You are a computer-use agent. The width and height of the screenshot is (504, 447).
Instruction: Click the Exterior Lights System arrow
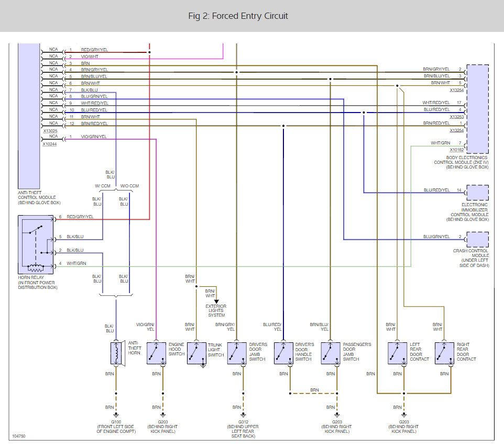216,301
